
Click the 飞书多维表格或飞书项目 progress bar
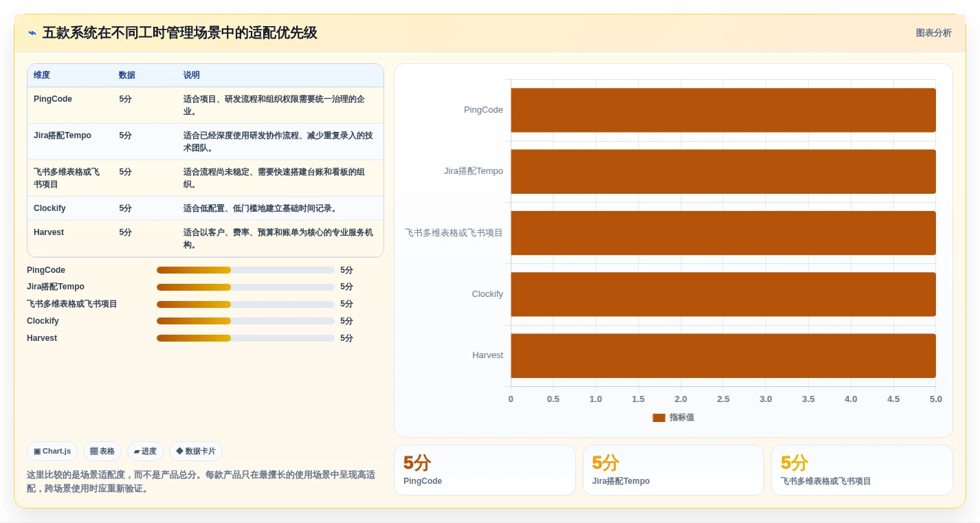click(x=245, y=304)
